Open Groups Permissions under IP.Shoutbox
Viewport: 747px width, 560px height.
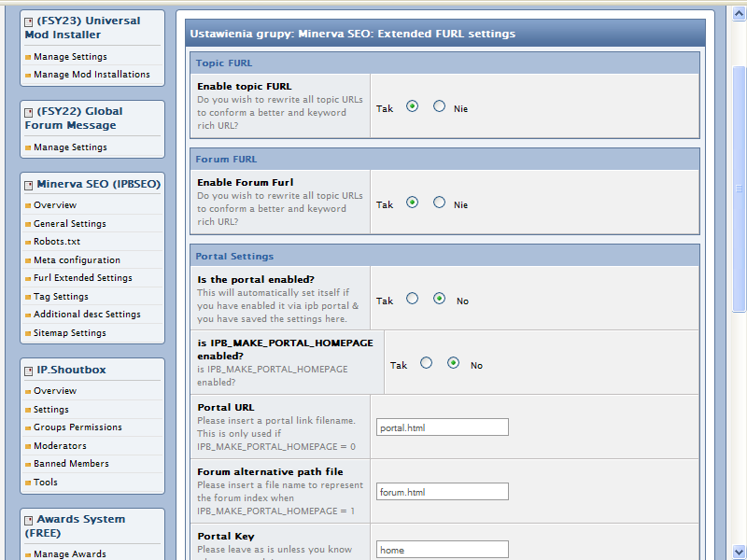78,427
